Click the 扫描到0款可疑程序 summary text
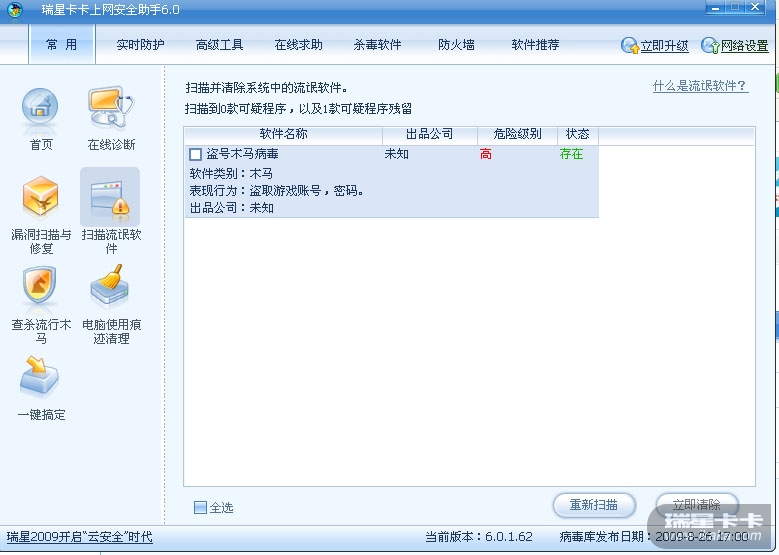Screen dimensions: 779x555 (298, 108)
